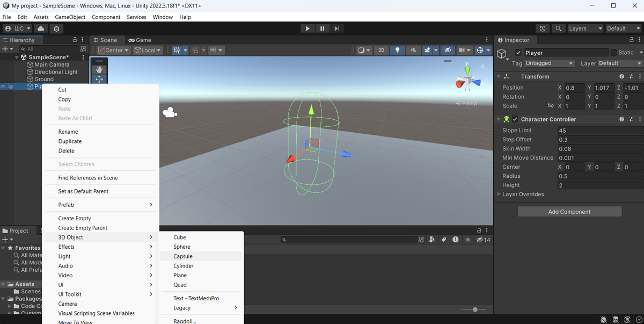The image size is (644, 324).
Task: Toggle Player active checkbox
Action: click(518, 53)
